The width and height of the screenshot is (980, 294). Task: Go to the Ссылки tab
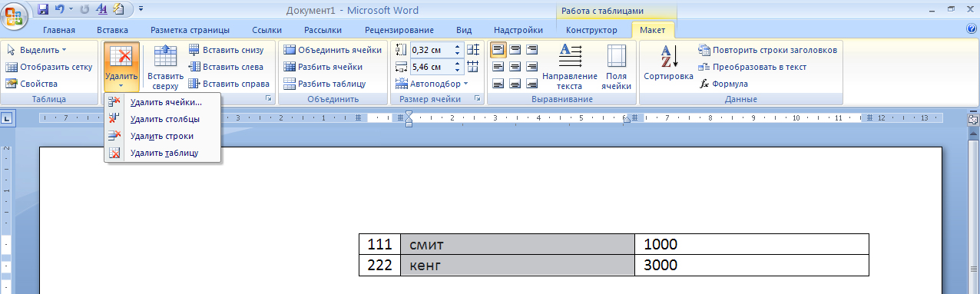click(x=267, y=30)
